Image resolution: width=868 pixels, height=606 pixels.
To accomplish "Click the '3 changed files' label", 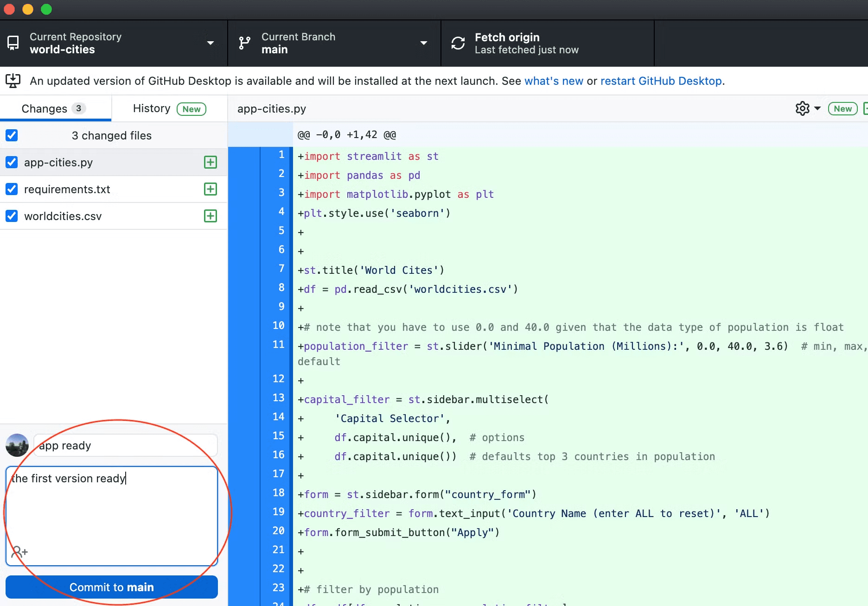I will click(112, 135).
